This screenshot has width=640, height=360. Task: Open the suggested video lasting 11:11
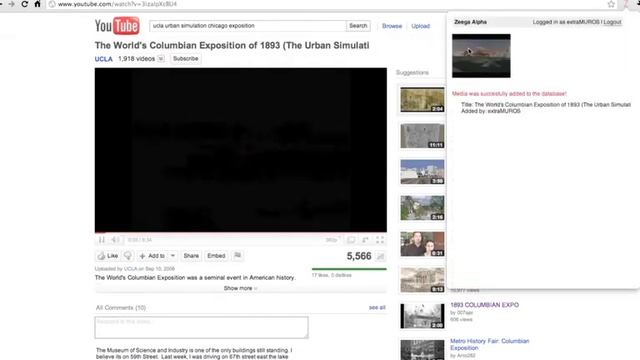[x=422, y=136]
